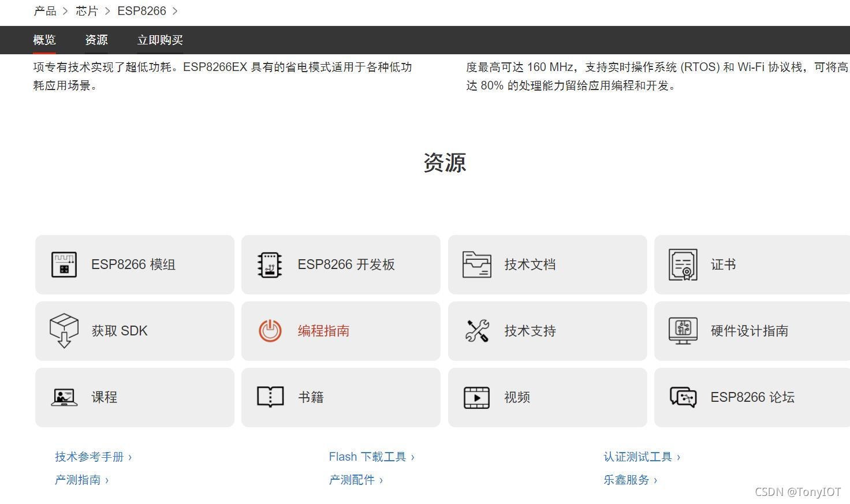Click the 书籍 open book icon
This screenshot has width=850, height=504.
[270, 397]
